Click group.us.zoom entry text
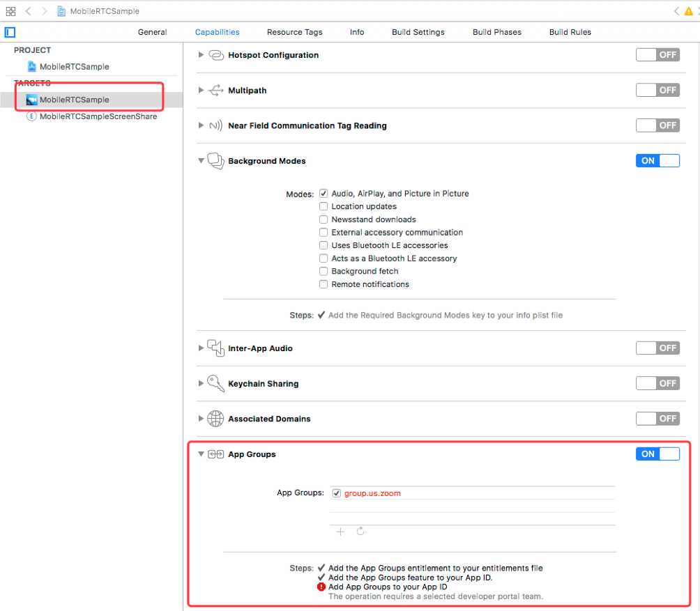This screenshot has width=700, height=611. coord(372,493)
